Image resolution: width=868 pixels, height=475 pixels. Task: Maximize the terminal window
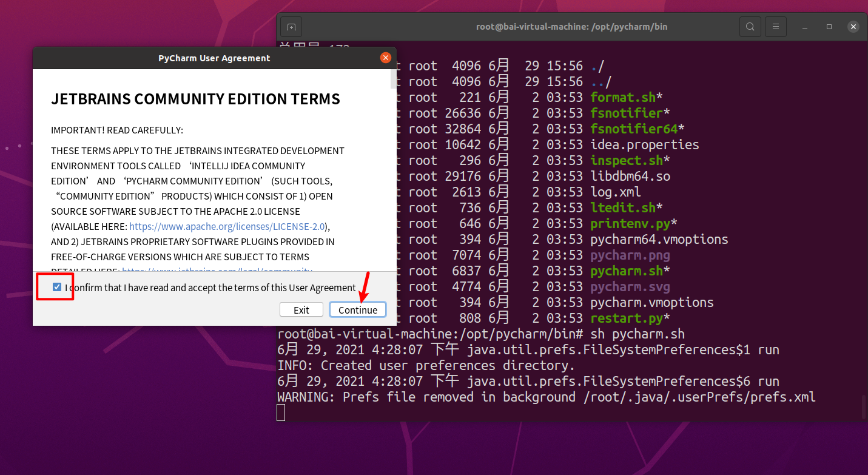[x=829, y=27]
